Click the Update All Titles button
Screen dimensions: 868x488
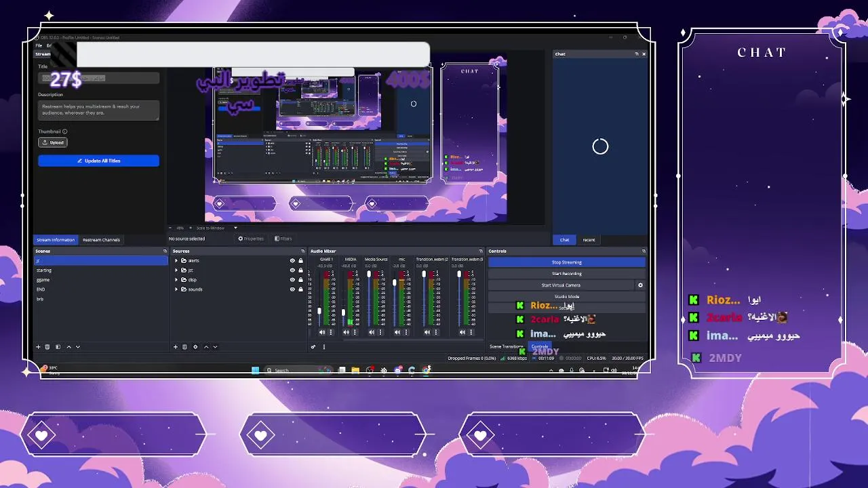click(98, 161)
